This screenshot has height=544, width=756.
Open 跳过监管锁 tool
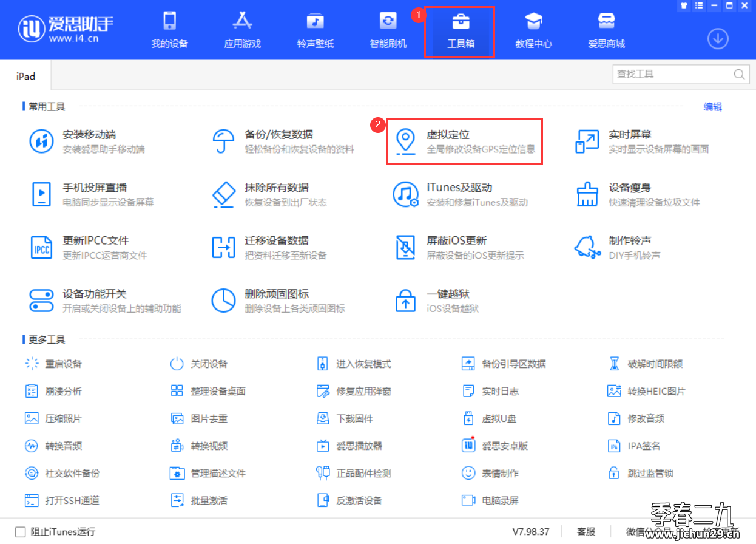pos(641,473)
